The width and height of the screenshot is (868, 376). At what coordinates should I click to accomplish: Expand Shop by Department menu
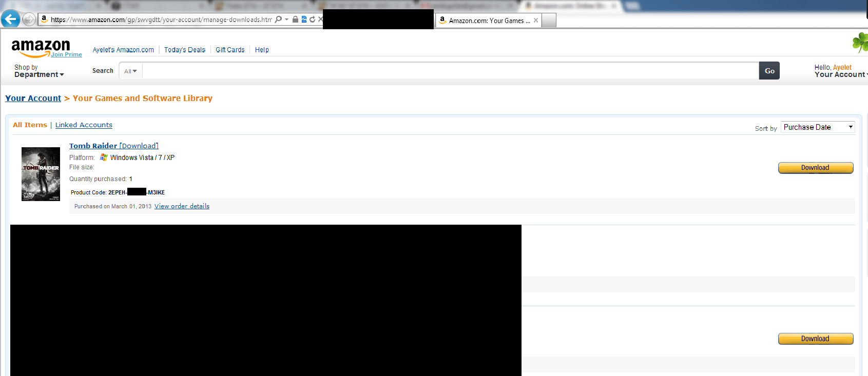pos(39,71)
